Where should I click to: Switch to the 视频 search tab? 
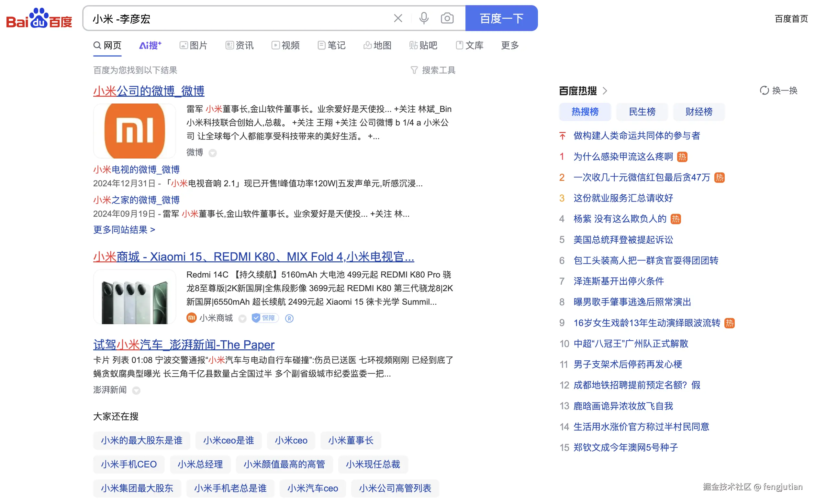pyautogui.click(x=285, y=46)
